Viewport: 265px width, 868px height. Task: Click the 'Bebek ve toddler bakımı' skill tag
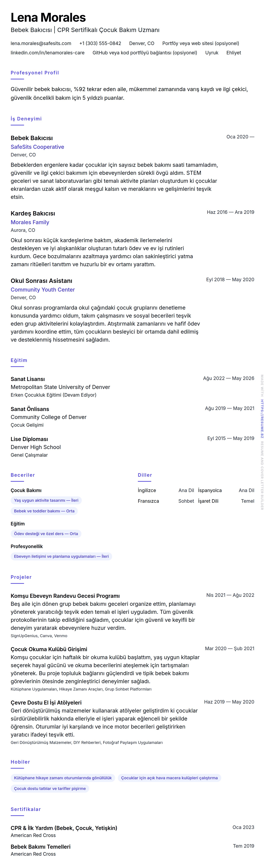pos(44,511)
